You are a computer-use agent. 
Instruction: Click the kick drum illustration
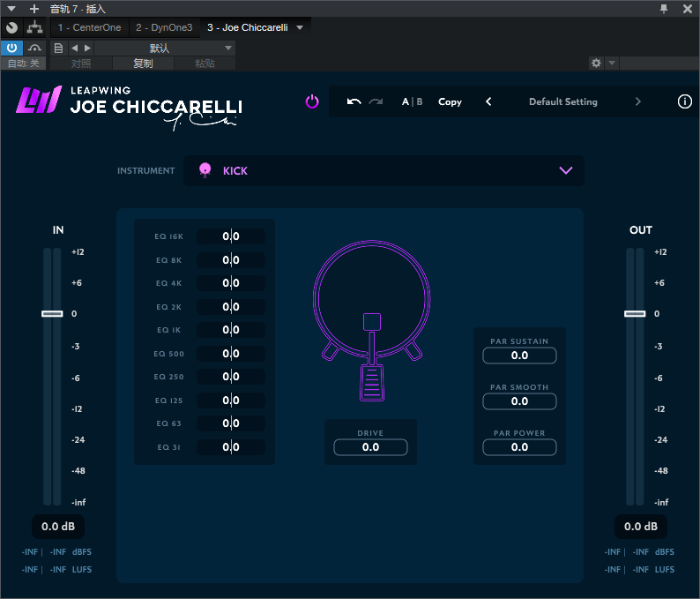(x=371, y=321)
